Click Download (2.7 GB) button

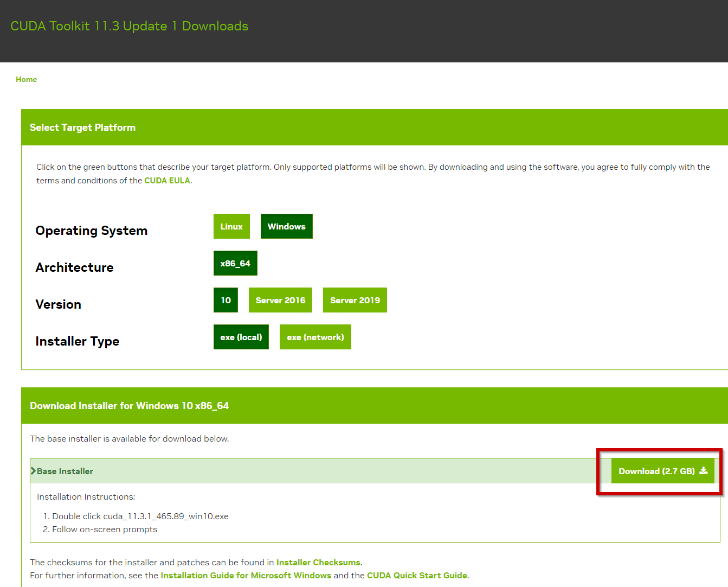(x=663, y=471)
